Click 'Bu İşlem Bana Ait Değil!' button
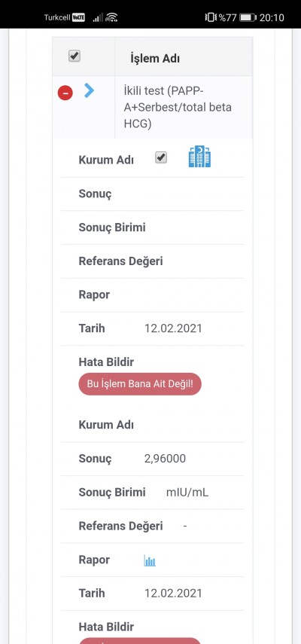 pos(140,384)
